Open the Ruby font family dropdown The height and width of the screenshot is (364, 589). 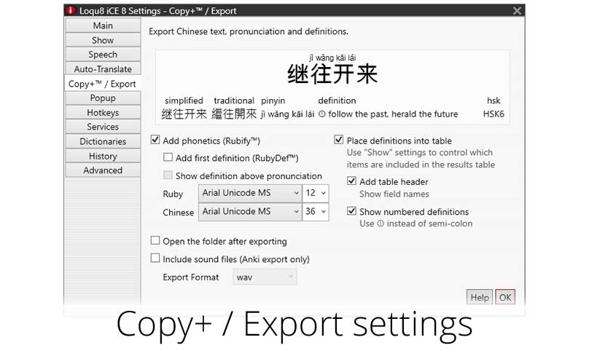[x=250, y=193]
